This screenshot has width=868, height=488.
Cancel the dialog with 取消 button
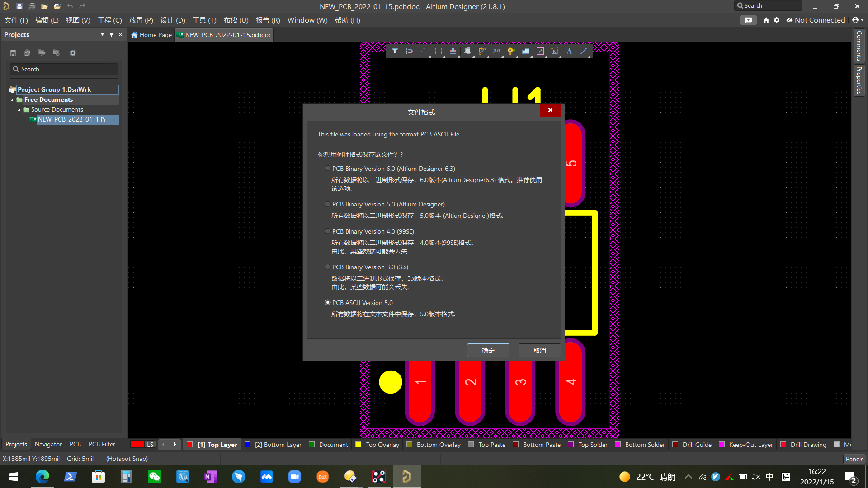pos(539,350)
